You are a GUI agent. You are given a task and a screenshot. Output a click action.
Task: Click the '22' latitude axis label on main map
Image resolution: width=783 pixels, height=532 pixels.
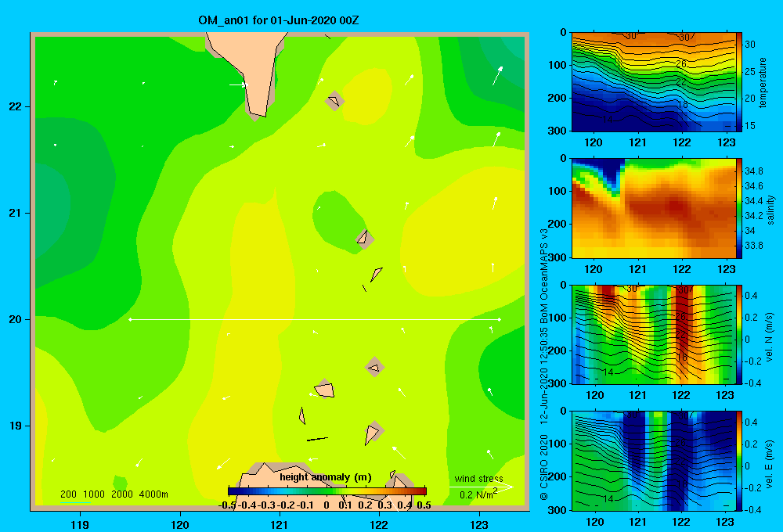(16, 107)
